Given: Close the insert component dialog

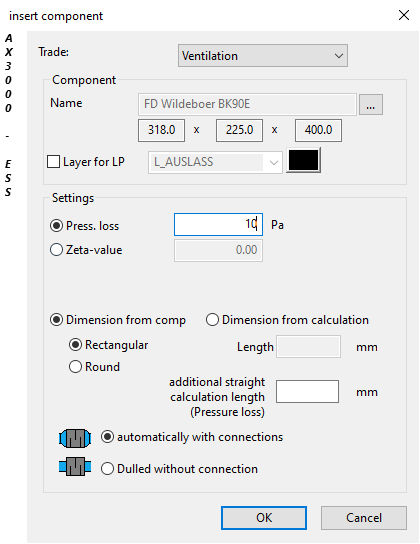Looking at the screenshot, I should (x=404, y=15).
